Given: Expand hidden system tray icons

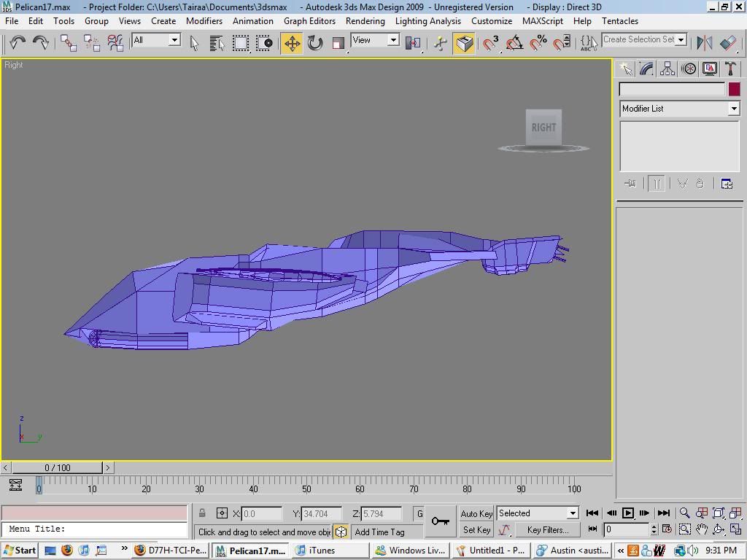Looking at the screenshot, I should (621, 551).
